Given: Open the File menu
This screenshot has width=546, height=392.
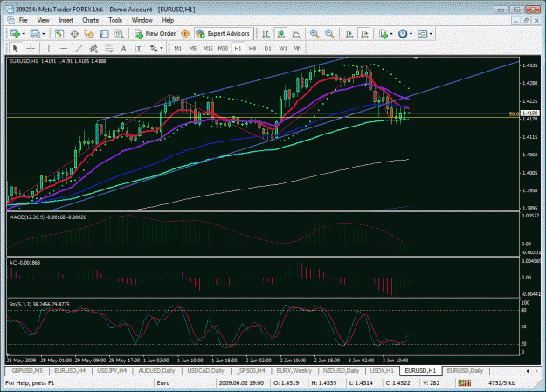Looking at the screenshot, I should [23, 20].
